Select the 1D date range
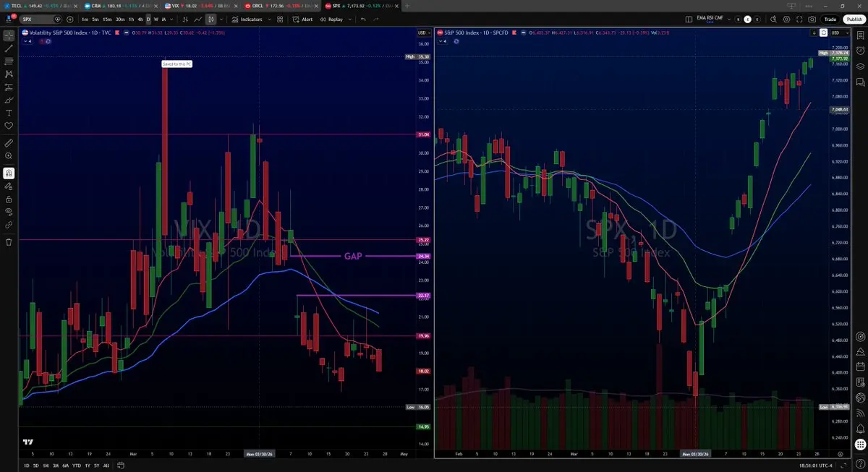The height and width of the screenshot is (472, 868). click(x=27, y=465)
